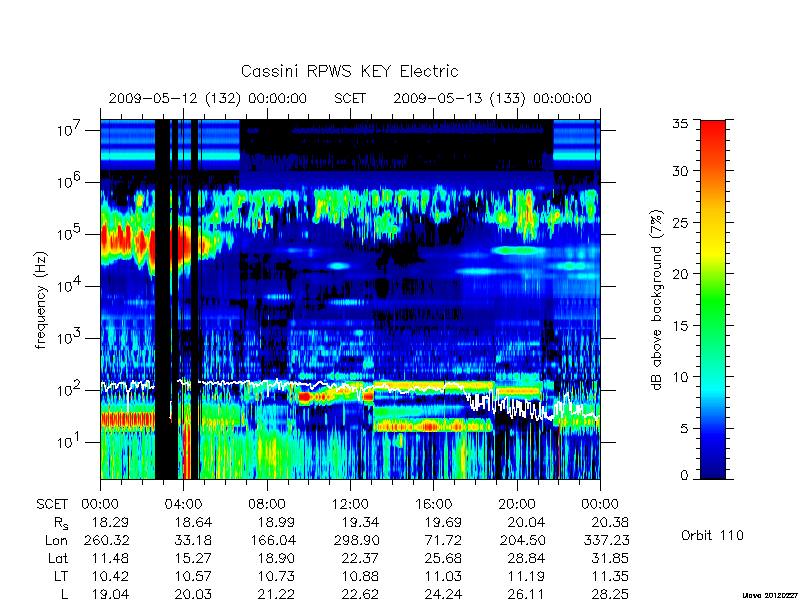Image resolution: width=800 pixels, height=600 pixels.
Task: Click the '16:00' time tick label
Action: click(x=433, y=504)
